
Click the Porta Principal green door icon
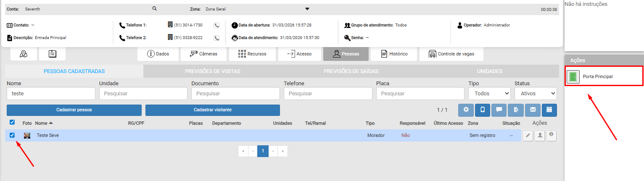click(x=573, y=77)
